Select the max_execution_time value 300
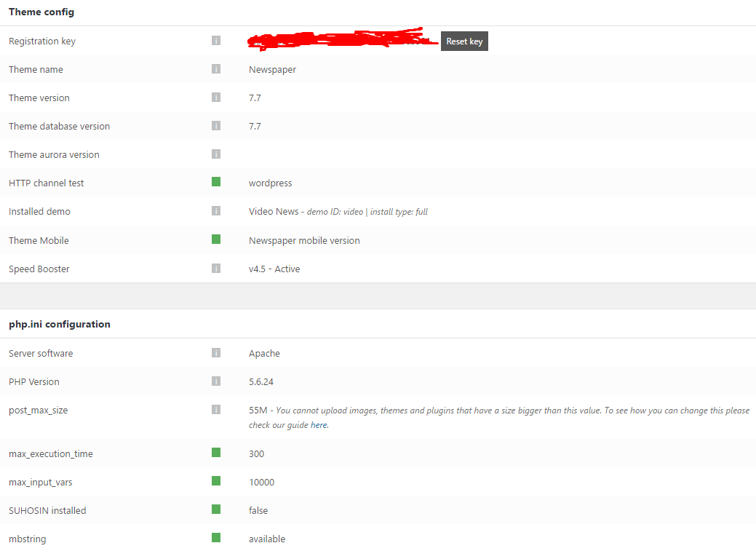This screenshot has width=756, height=551. pyautogui.click(x=257, y=454)
